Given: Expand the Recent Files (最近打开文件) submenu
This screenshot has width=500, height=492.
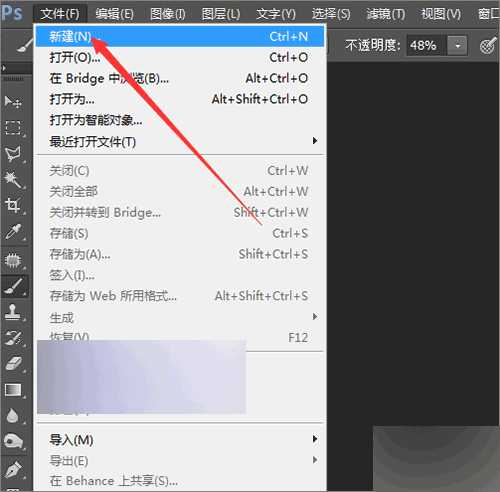Looking at the screenshot, I should 181,141.
